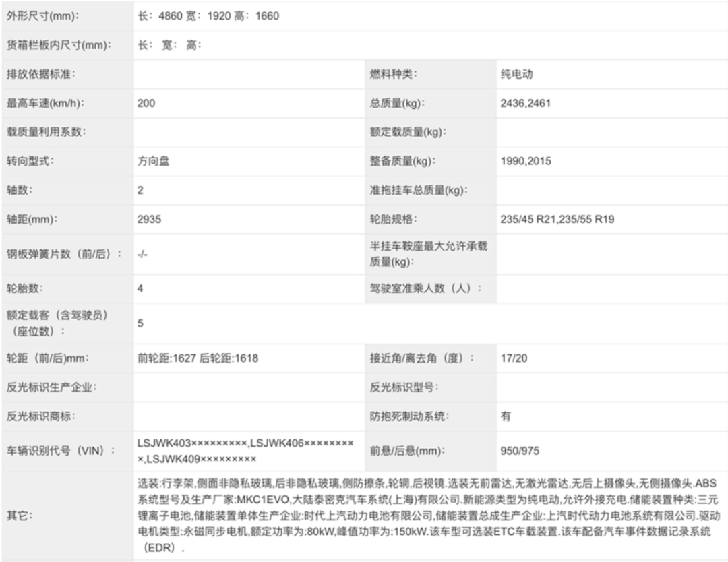The width and height of the screenshot is (728, 562).
Task: Select the 外形尺寸(mm) label
Action: [42, 16]
